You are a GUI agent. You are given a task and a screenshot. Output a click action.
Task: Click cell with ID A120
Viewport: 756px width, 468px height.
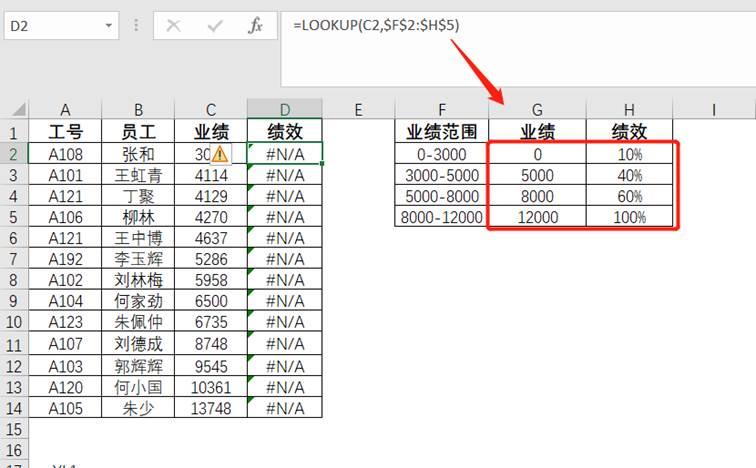65,387
